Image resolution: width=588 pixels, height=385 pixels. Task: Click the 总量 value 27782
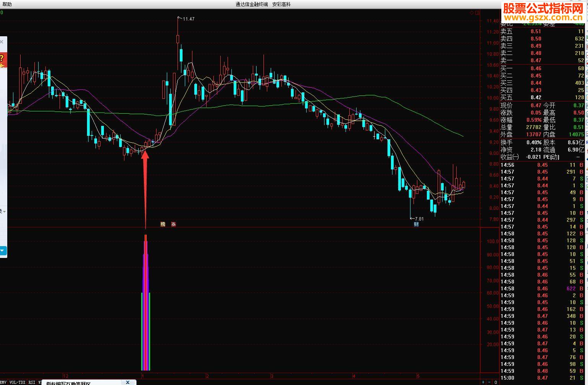pos(533,127)
